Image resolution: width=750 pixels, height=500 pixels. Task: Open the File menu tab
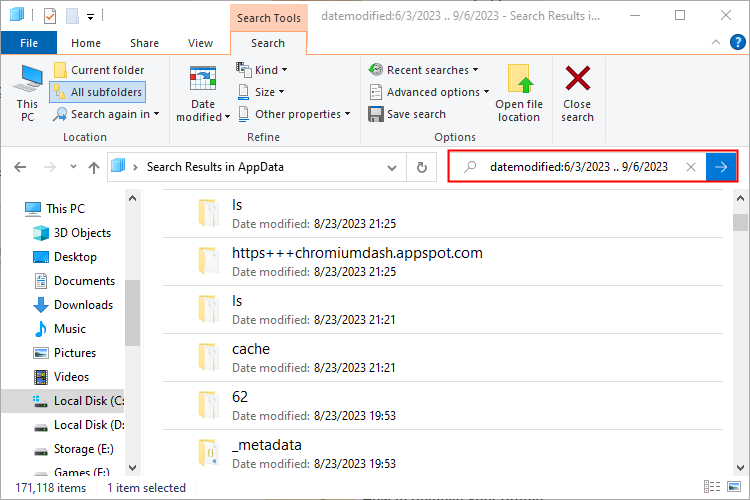tap(29, 43)
